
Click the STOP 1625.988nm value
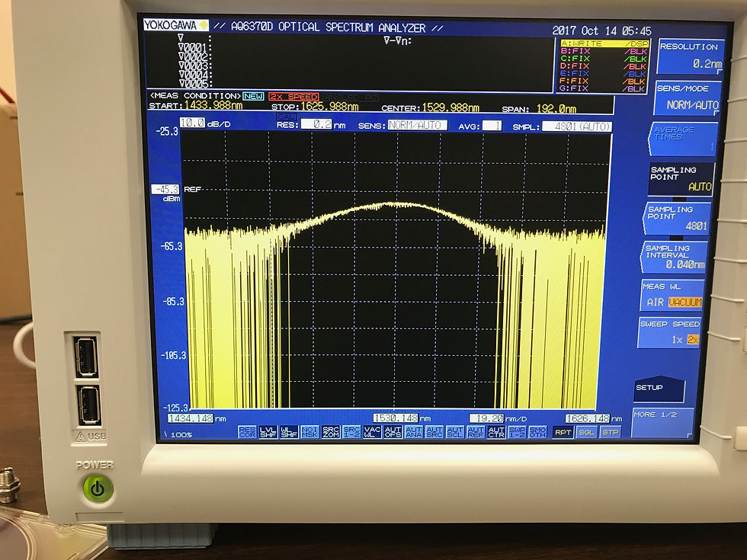pyautogui.click(x=329, y=106)
